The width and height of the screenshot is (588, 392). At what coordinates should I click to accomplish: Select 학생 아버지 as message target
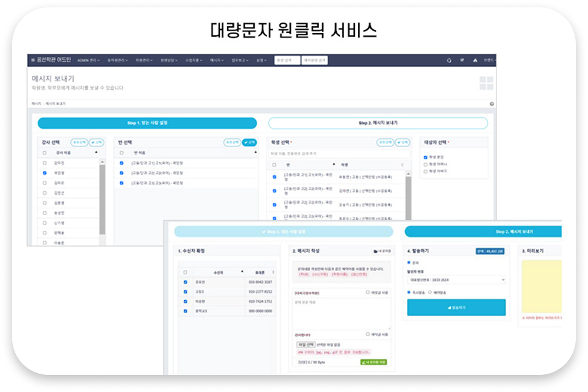pyautogui.click(x=426, y=172)
